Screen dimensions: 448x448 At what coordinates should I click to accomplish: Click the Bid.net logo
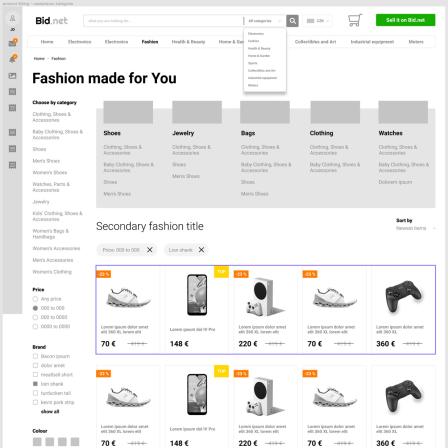[51, 21]
